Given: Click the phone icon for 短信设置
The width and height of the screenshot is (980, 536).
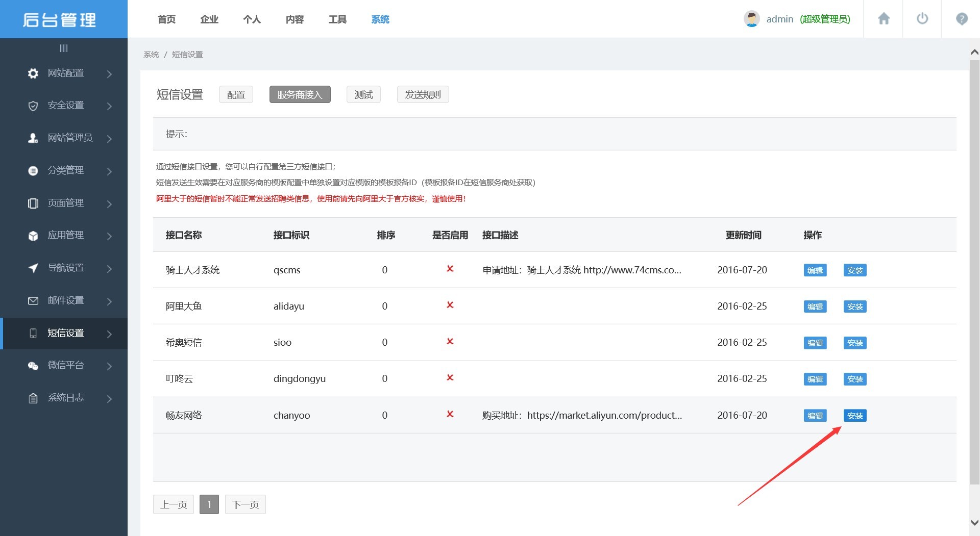Looking at the screenshot, I should click(33, 333).
